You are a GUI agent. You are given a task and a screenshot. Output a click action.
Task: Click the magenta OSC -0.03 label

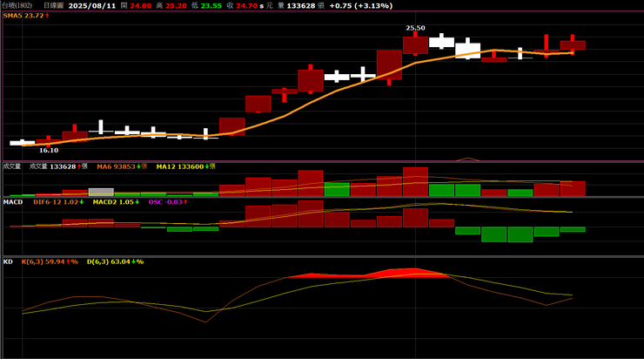166,201
